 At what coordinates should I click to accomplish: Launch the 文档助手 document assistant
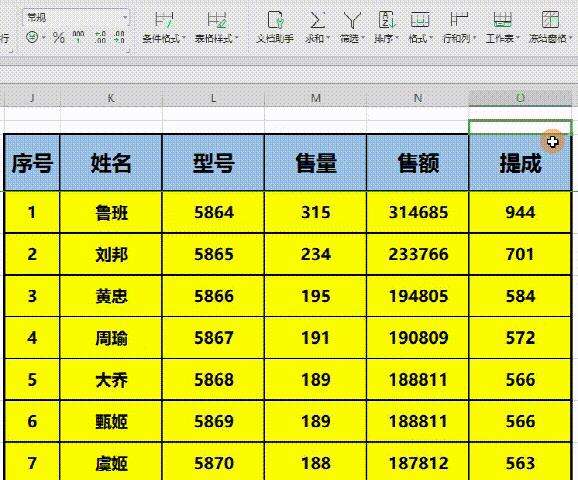click(x=275, y=28)
